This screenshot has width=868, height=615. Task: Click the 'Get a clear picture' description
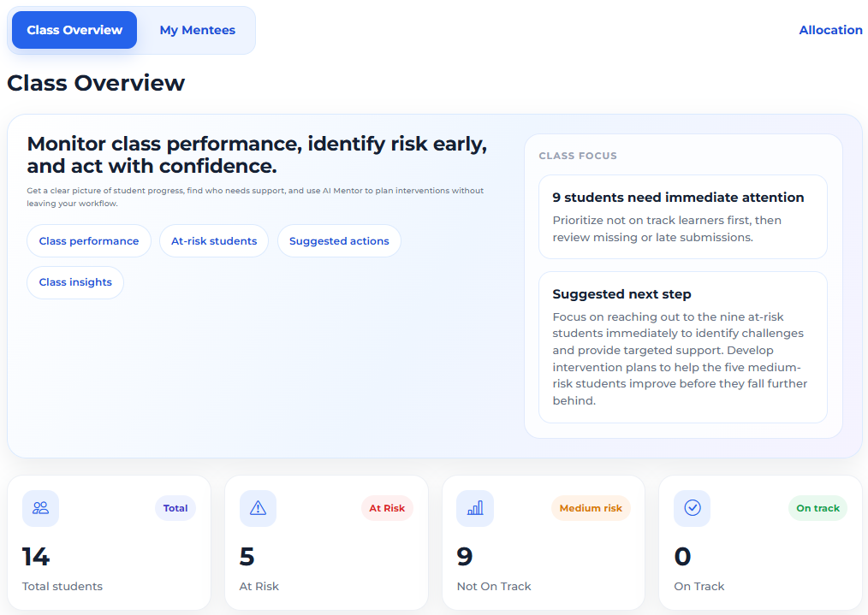tap(255, 197)
